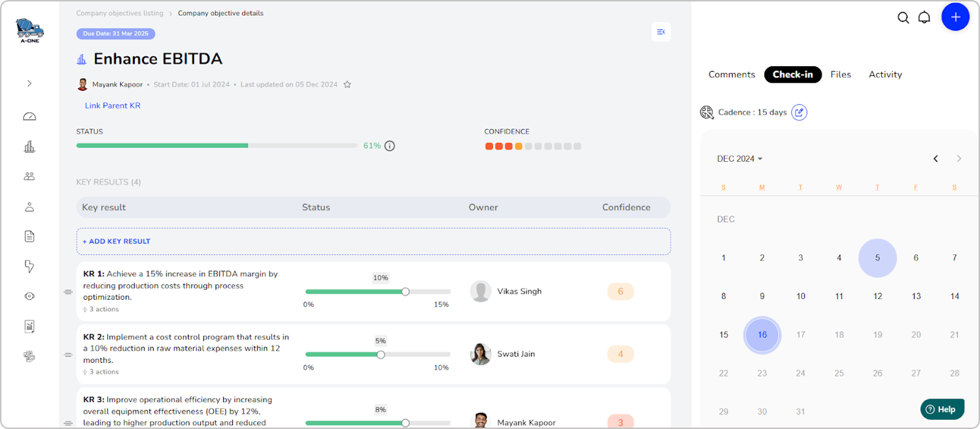Viewport: 980px width, 429px height.
Task: Collapse the right side panel icon
Action: (x=660, y=32)
